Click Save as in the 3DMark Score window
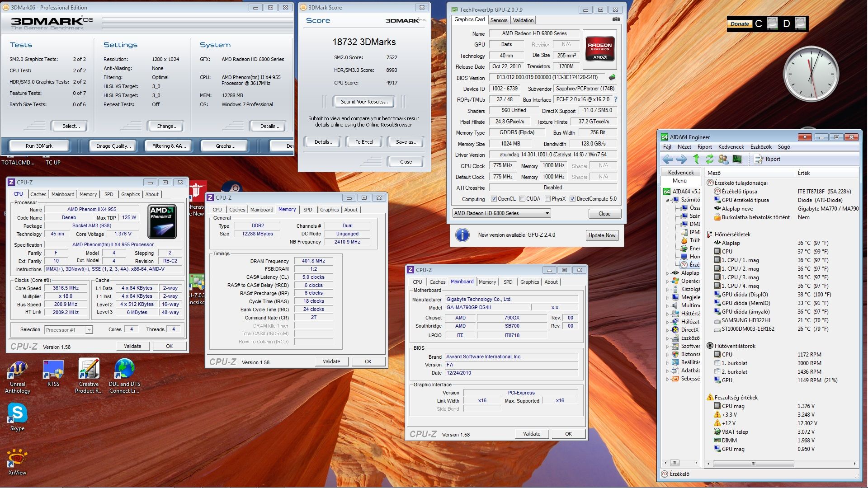 click(406, 142)
